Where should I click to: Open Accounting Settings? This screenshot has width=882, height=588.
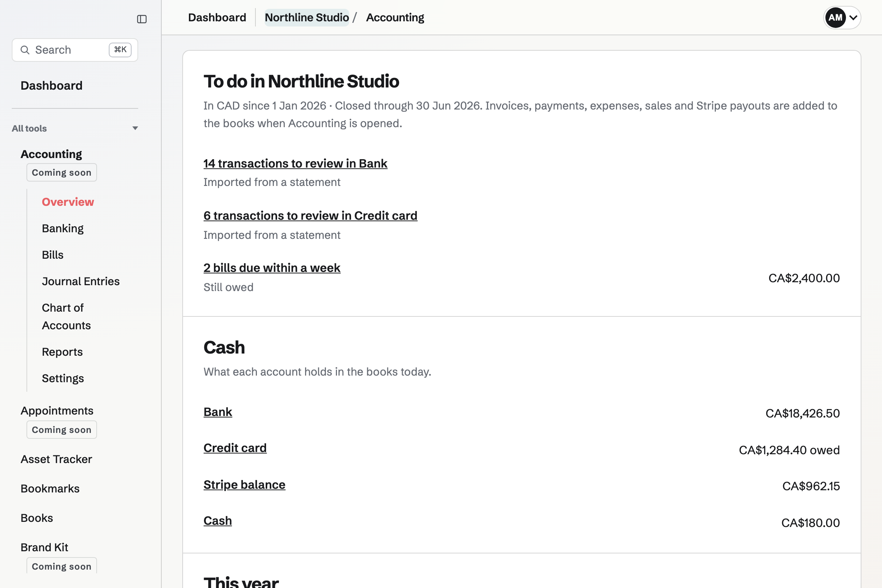coord(62,379)
